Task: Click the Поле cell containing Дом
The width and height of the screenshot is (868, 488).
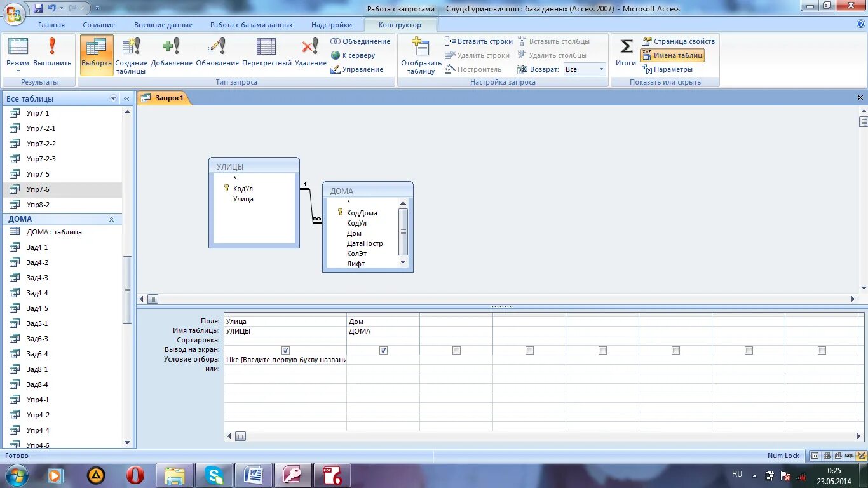Action: [x=383, y=322]
